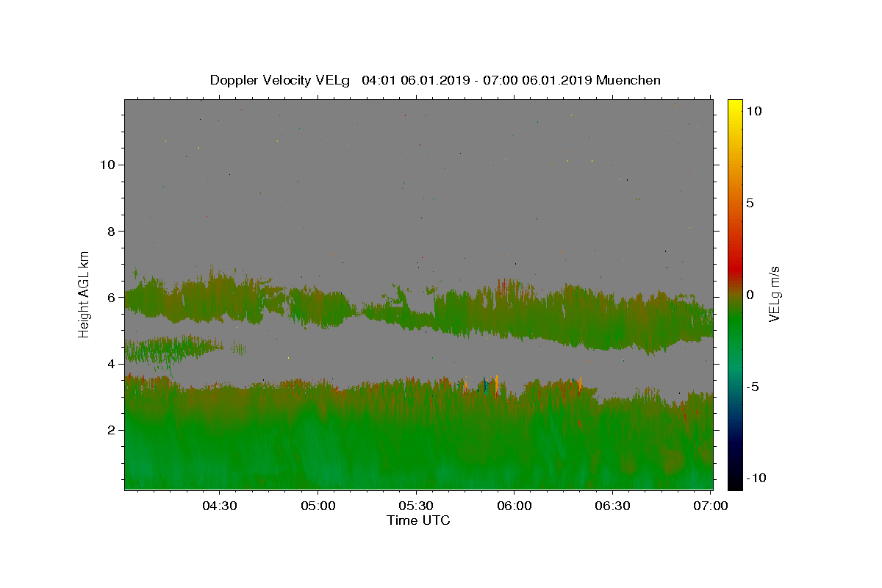
Task: Click the station name 'Muenchen' in title
Action: point(628,80)
